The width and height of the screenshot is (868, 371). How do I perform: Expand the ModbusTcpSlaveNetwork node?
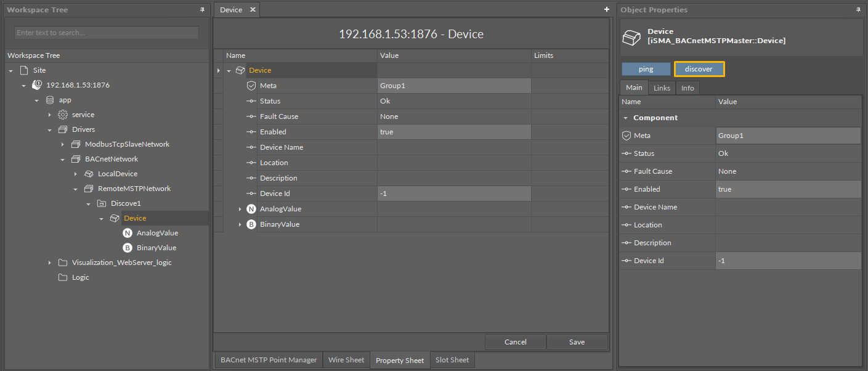(x=63, y=144)
